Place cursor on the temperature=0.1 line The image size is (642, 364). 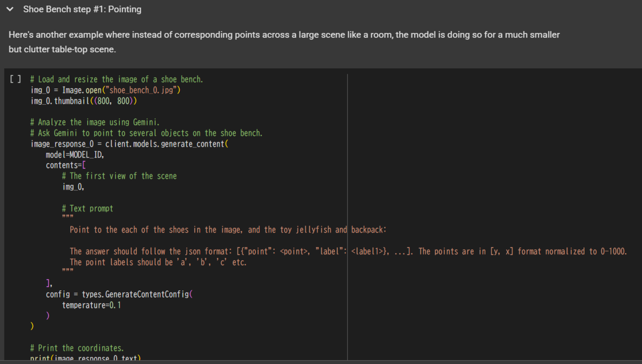coord(91,305)
